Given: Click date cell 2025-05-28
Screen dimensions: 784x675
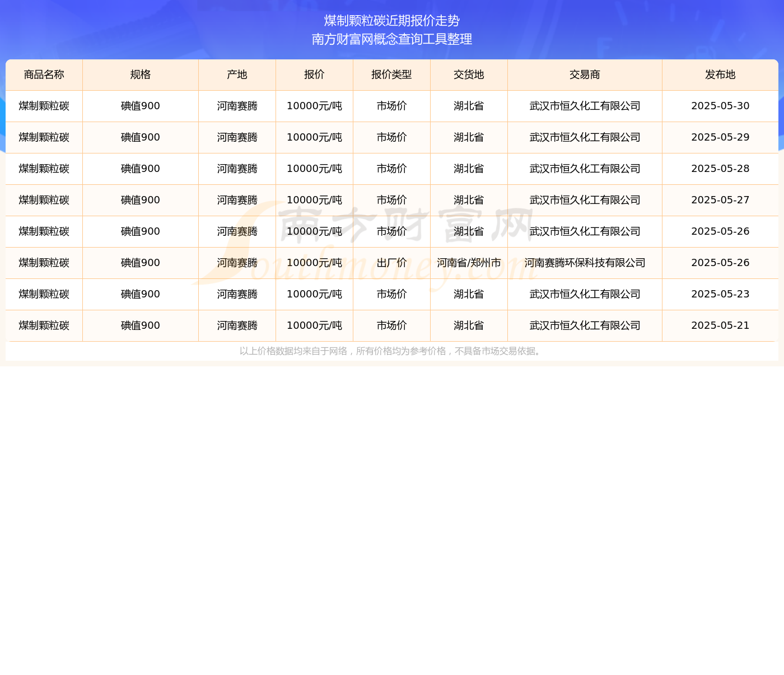Looking at the screenshot, I should [720, 169].
